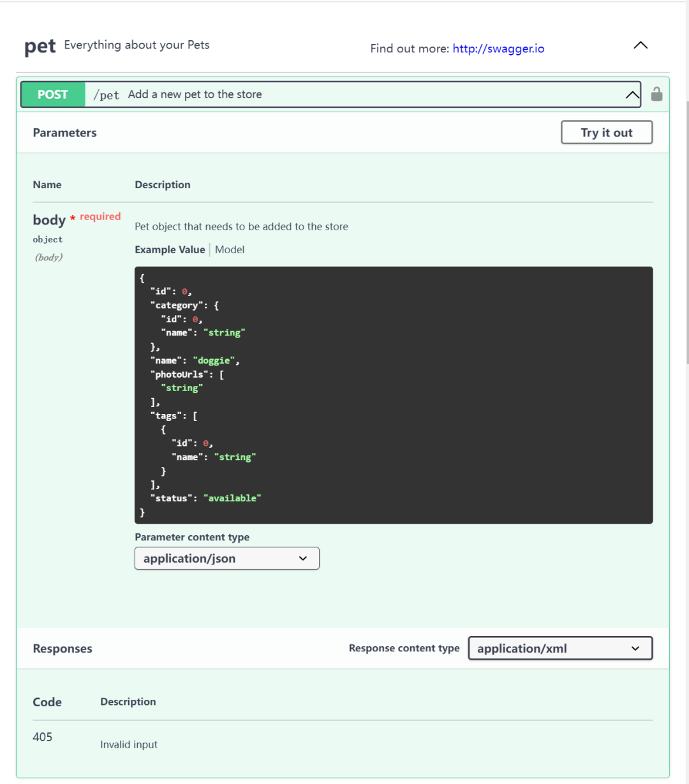This screenshot has width=689, height=784.
Task: Click the "Parameter content type" label
Action: (x=192, y=537)
